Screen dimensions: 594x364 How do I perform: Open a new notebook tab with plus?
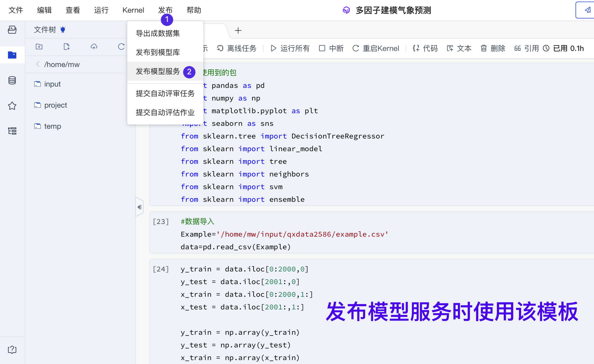pyautogui.click(x=238, y=30)
